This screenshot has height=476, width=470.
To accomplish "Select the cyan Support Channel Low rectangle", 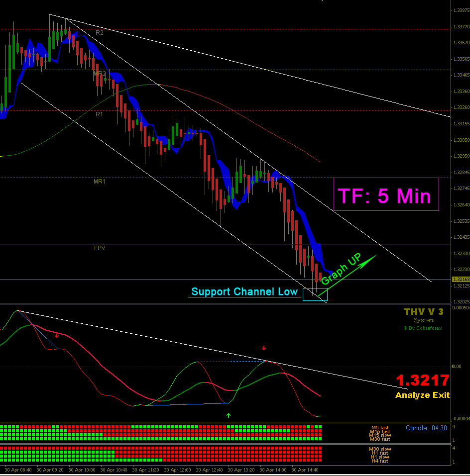I will click(315, 294).
